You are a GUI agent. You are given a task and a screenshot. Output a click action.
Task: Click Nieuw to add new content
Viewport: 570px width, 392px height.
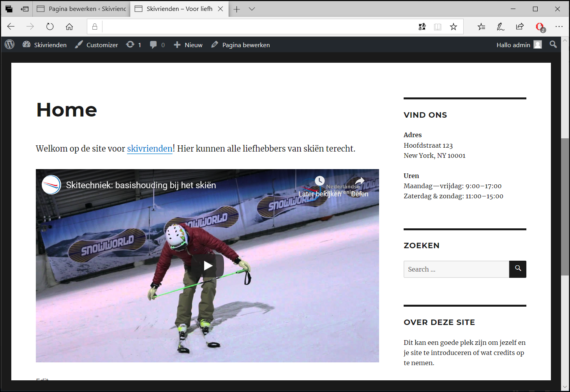point(188,45)
